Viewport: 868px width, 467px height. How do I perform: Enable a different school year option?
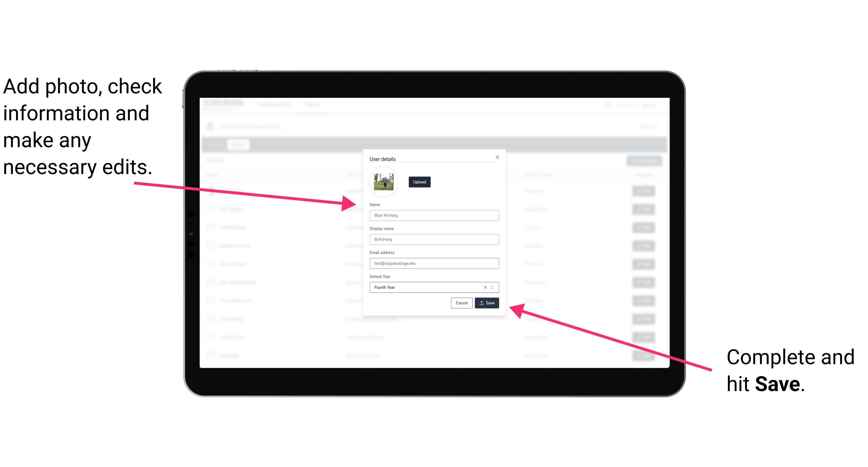point(493,286)
